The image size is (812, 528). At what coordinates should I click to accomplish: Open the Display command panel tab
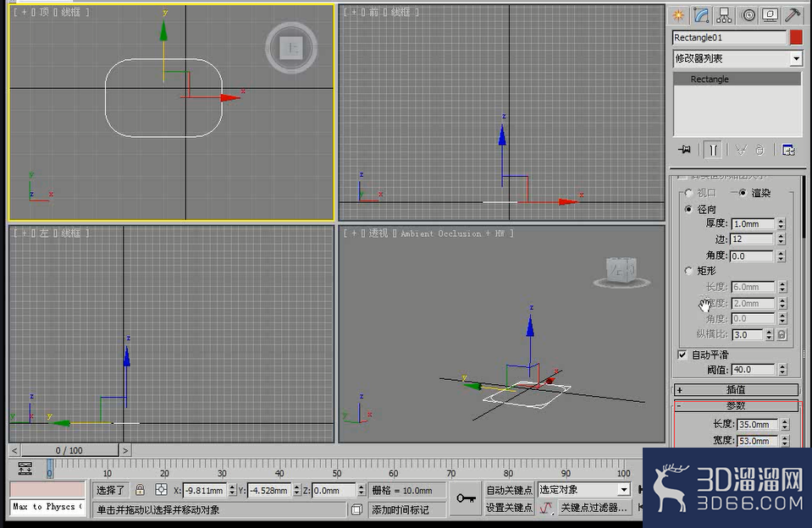[x=770, y=15]
